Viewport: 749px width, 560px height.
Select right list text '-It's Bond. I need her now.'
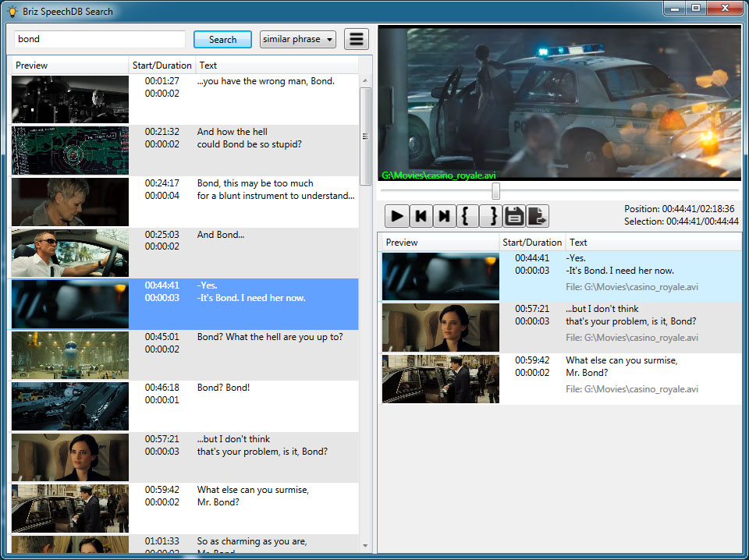[620, 271]
